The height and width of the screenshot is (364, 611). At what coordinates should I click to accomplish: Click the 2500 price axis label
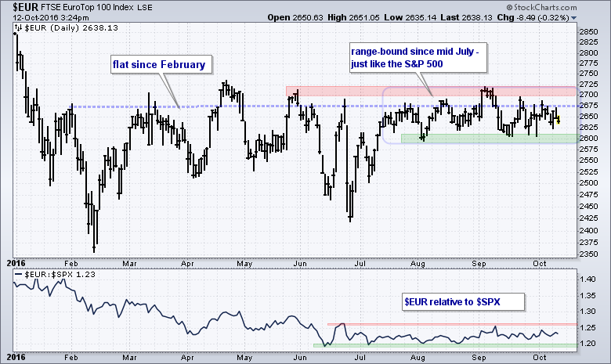tap(588, 183)
